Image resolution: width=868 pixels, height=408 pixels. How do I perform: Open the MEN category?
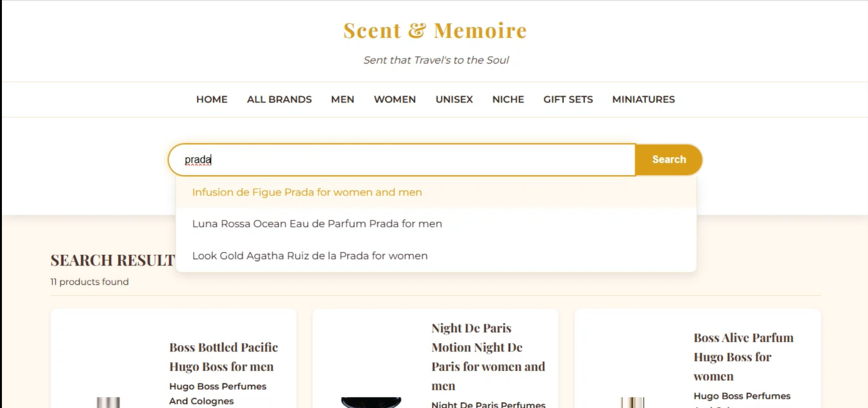tap(343, 99)
